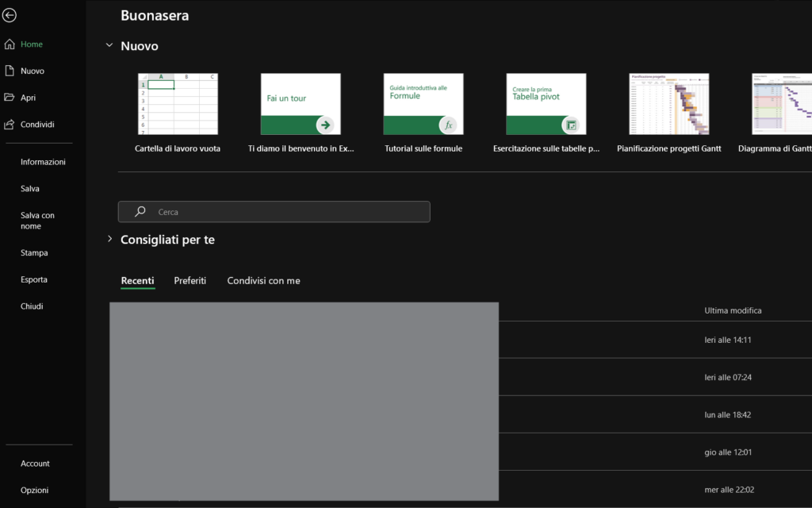Collapse the Nuovo section
The image size is (812, 508).
[109, 46]
